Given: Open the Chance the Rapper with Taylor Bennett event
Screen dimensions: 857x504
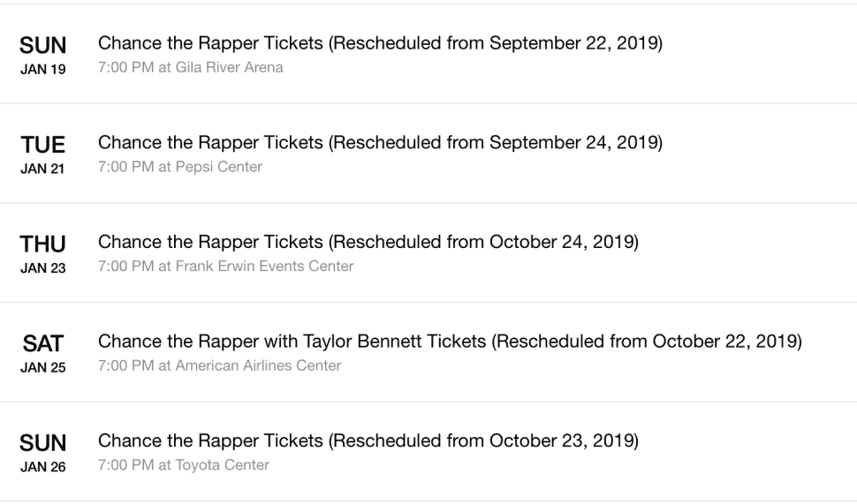Looking at the screenshot, I should (x=450, y=342).
